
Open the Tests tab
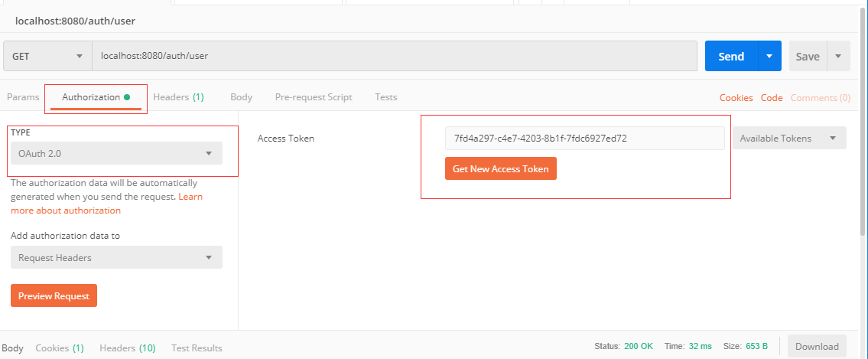[x=386, y=97]
